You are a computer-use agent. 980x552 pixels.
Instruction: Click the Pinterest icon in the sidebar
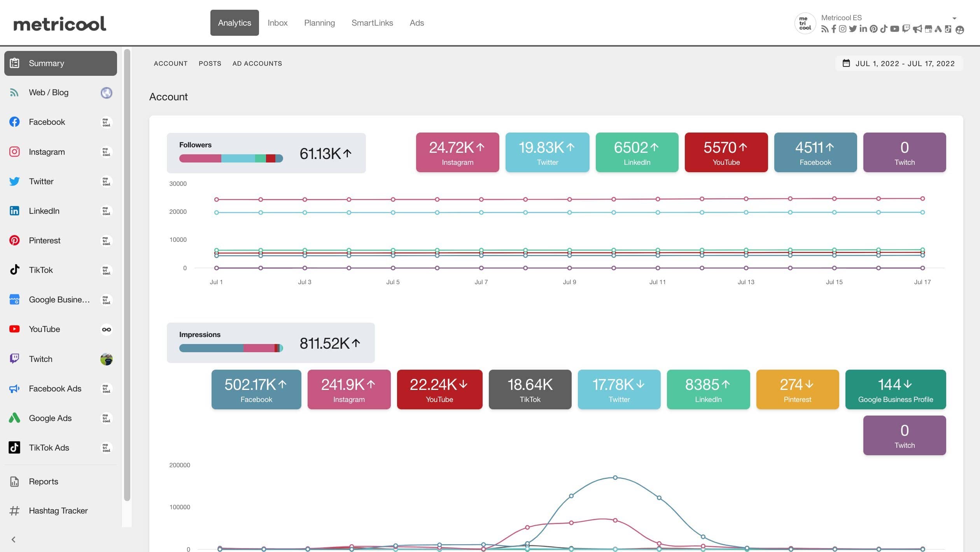pyautogui.click(x=14, y=240)
